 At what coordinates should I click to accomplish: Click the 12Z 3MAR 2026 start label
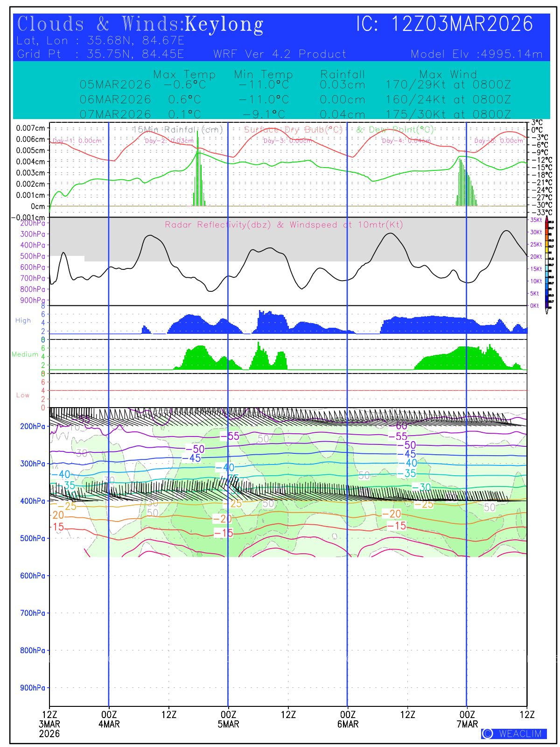click(49, 724)
